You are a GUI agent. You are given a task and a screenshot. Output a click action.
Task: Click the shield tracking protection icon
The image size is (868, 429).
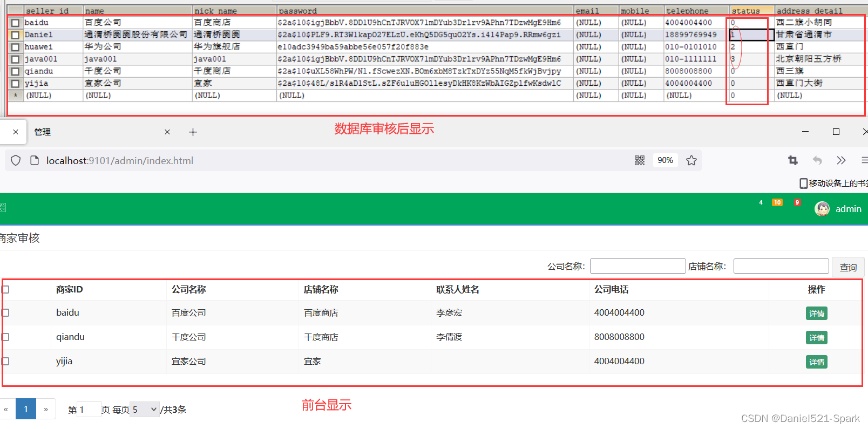click(16, 160)
